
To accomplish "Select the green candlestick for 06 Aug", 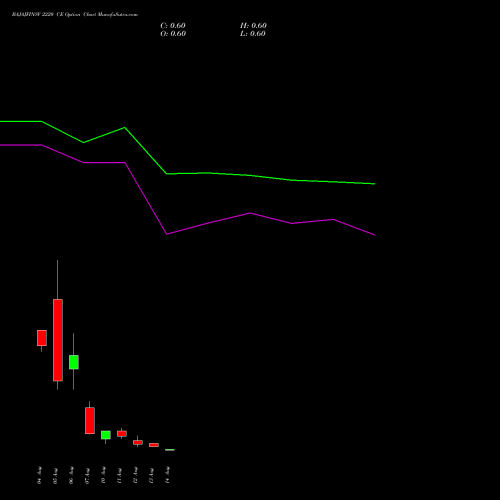I will point(74,362).
